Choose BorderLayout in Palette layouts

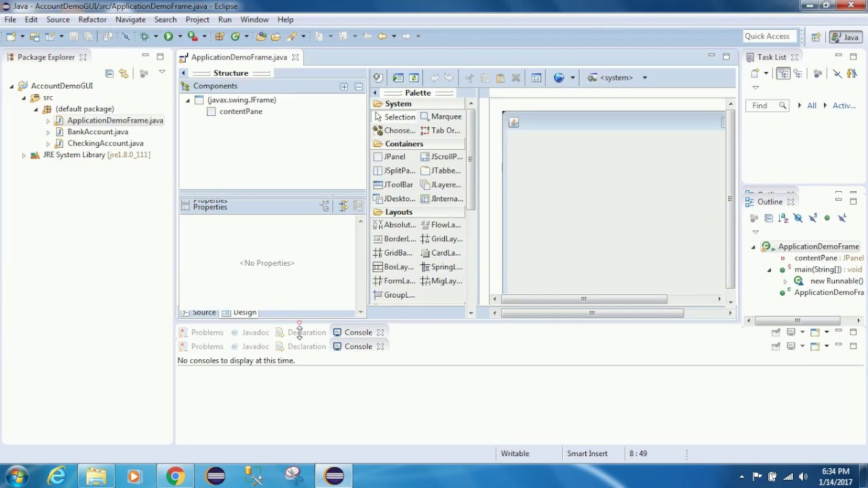395,239
